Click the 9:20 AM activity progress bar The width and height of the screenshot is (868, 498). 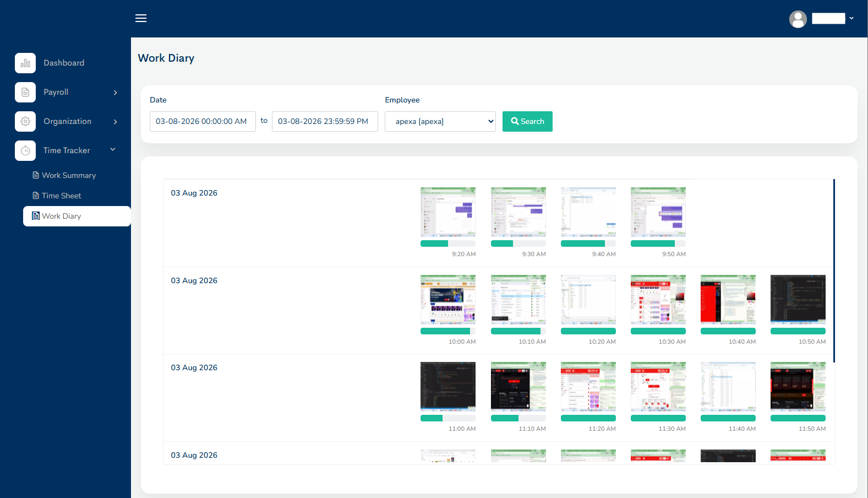448,243
